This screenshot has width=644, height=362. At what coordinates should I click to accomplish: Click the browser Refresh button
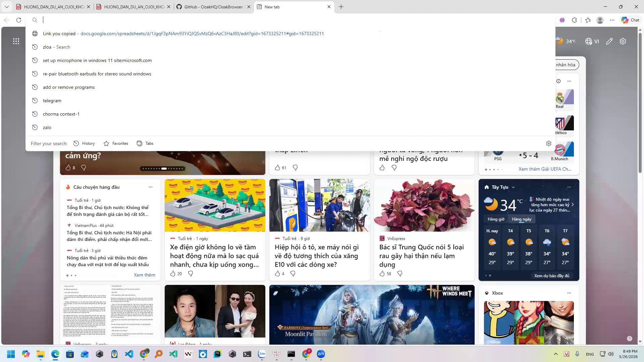pyautogui.click(x=19, y=20)
